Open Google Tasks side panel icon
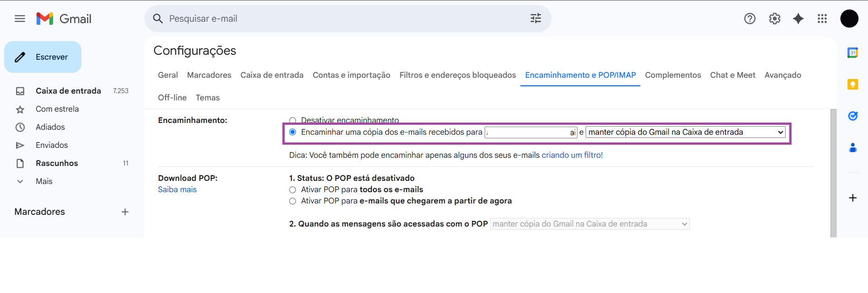The width and height of the screenshot is (868, 293). click(853, 116)
